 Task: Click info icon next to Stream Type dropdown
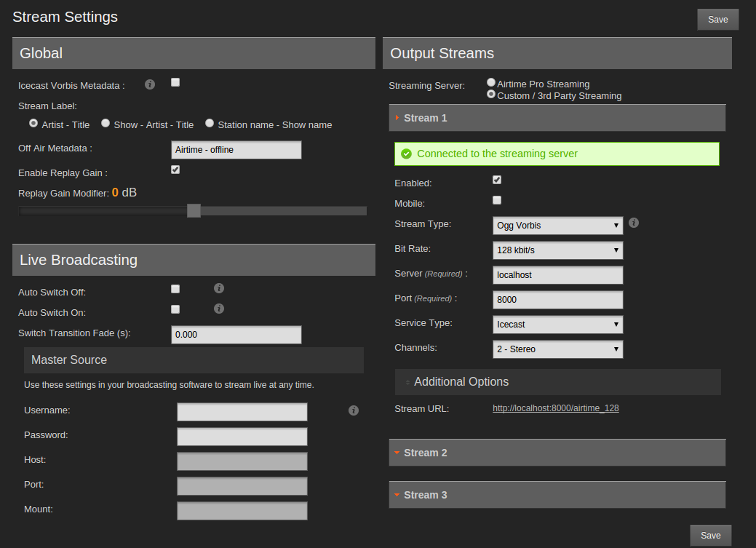coord(634,223)
